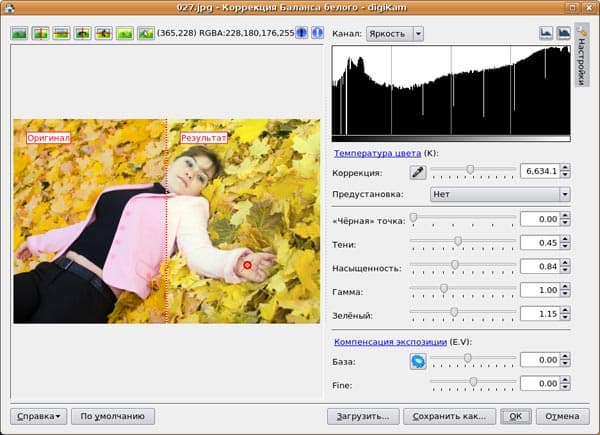Select horizontal duplicate split preview icon
The image size is (600, 435).
[x=104, y=33]
